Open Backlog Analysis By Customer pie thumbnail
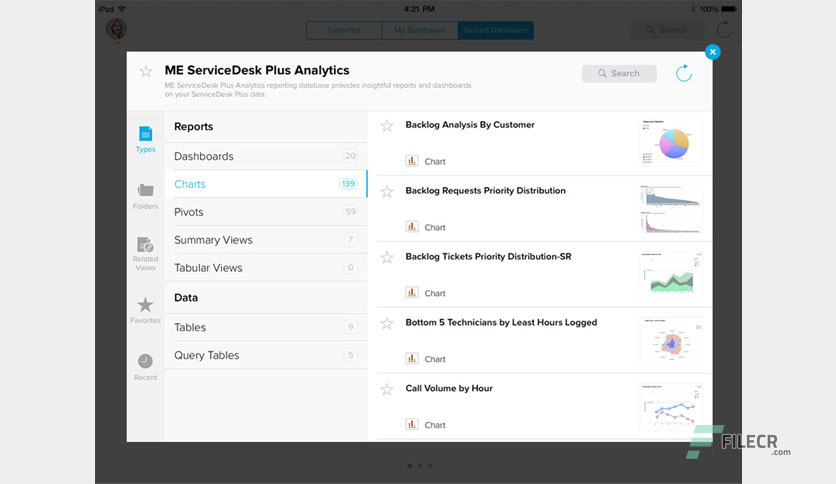Viewport: 836px width, 484px height. (671, 142)
